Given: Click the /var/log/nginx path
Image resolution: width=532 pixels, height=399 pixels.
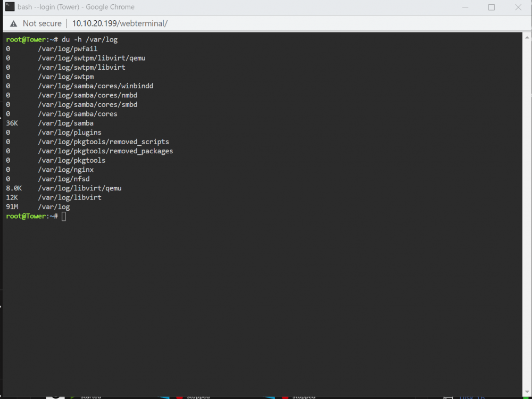Looking at the screenshot, I should [x=66, y=169].
